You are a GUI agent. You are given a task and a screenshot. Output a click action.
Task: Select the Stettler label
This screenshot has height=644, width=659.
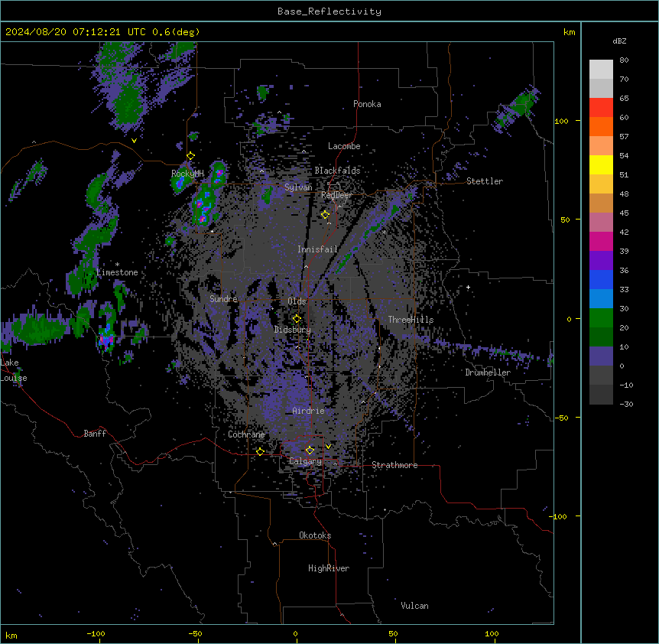click(485, 181)
